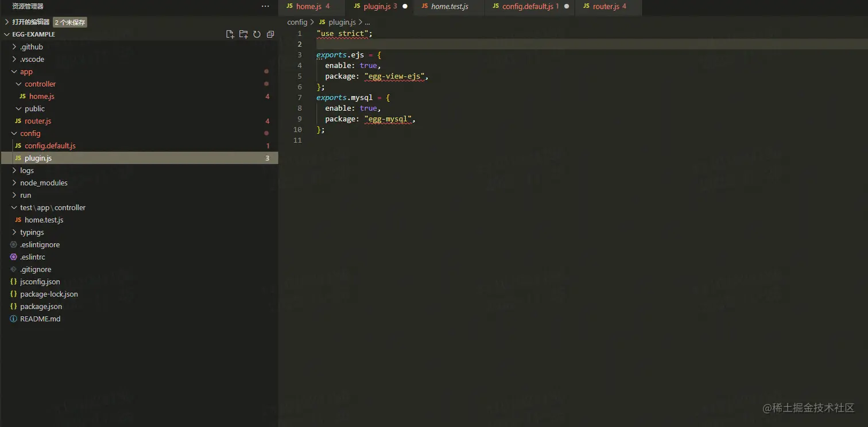Expand the .vscode folder
868x427 pixels.
(14, 59)
